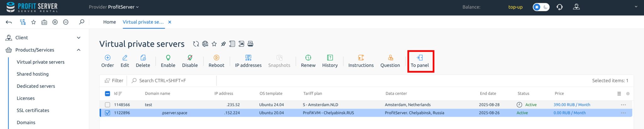Click the Disable server icon
Image resolution: width=644 pixels, height=129 pixels.
[x=190, y=58]
